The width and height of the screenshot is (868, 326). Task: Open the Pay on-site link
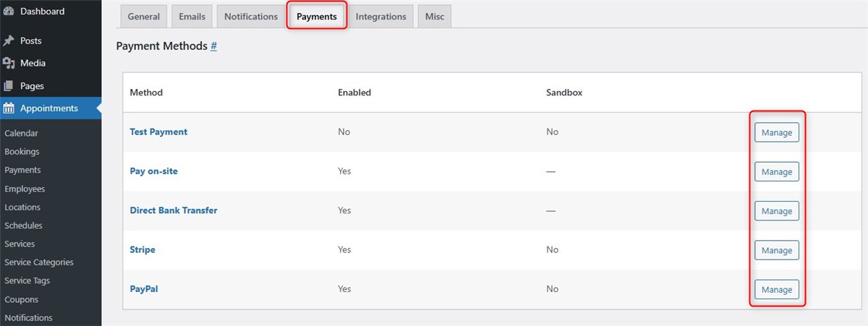pyautogui.click(x=153, y=171)
